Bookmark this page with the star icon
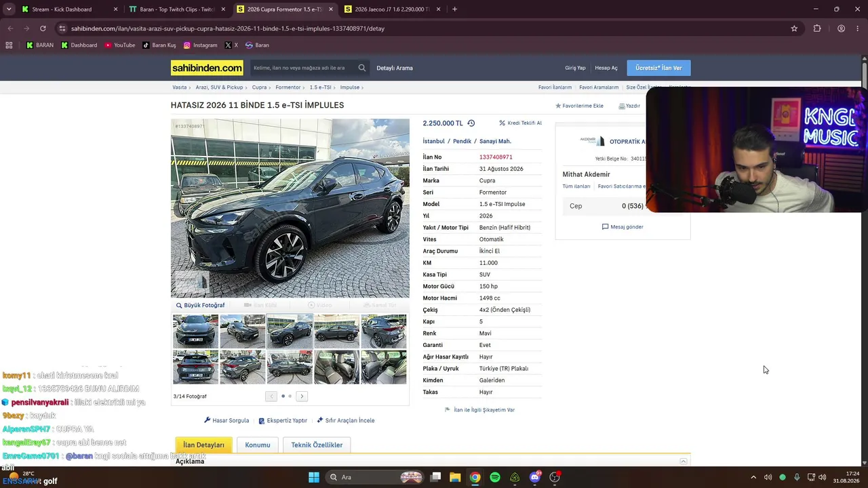 (794, 28)
